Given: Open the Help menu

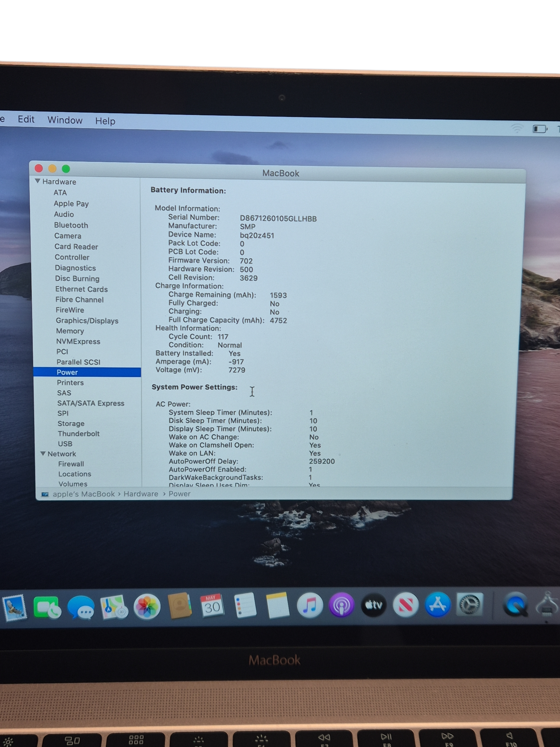Looking at the screenshot, I should click(x=105, y=121).
